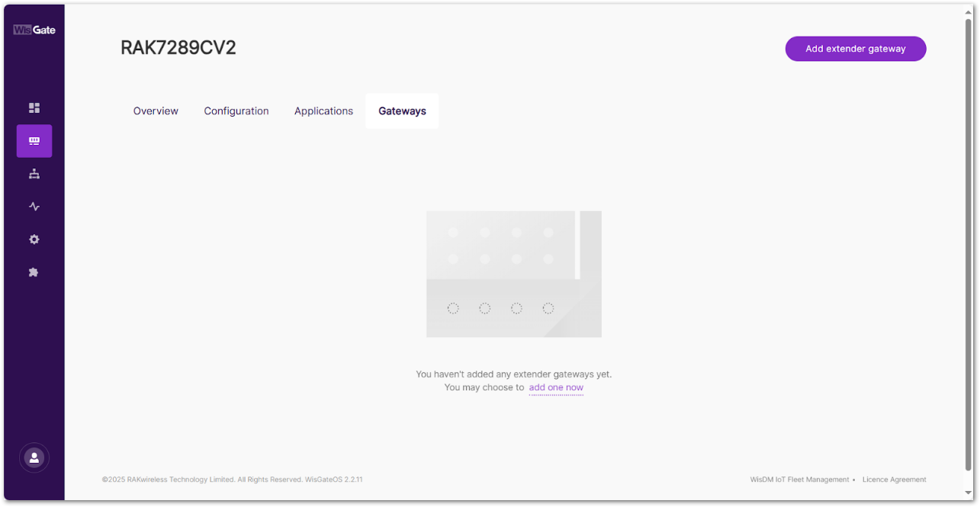980x507 pixels.
Task: Switch to the Gateways tab
Action: pos(402,111)
